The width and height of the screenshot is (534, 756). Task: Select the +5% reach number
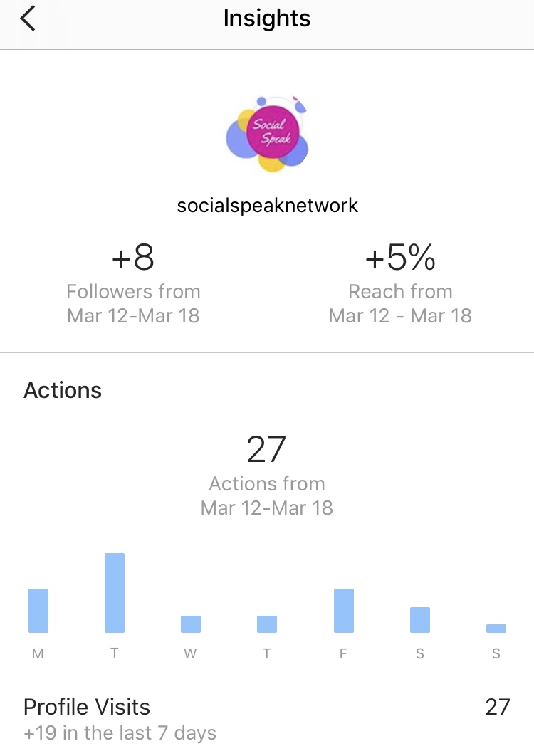(x=400, y=258)
